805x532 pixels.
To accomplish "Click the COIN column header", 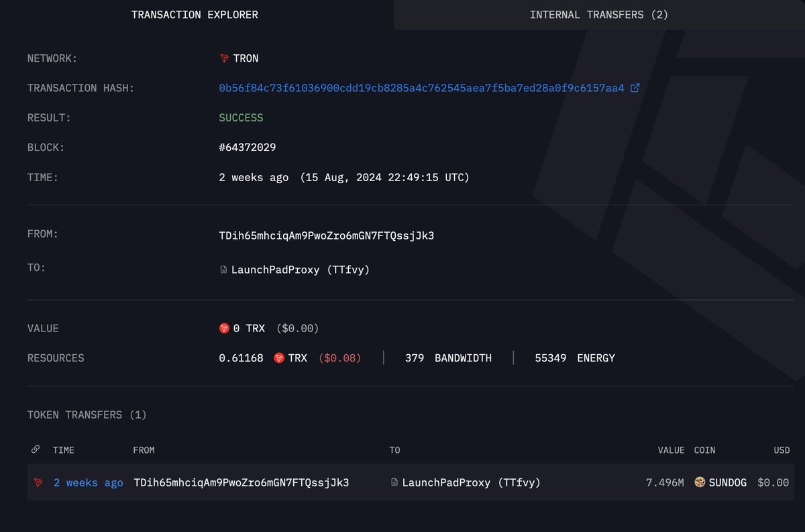I will 705,450.
